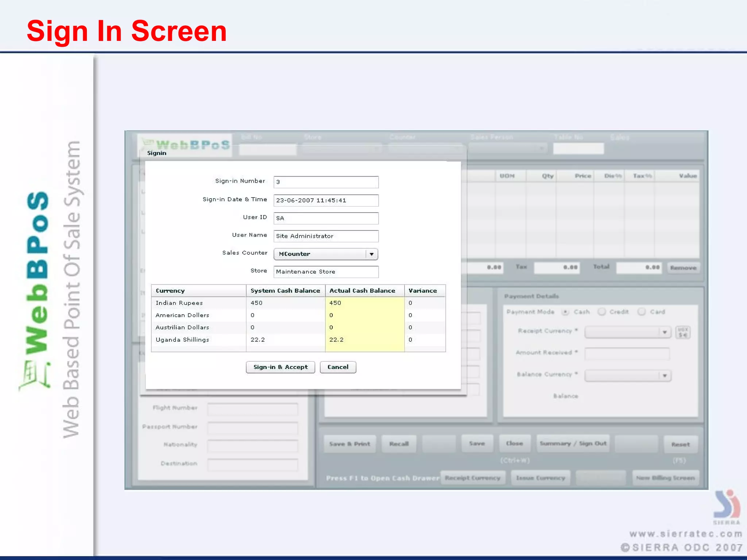This screenshot has width=747, height=560.
Task: Click the Bill No field in header
Action: click(x=267, y=149)
